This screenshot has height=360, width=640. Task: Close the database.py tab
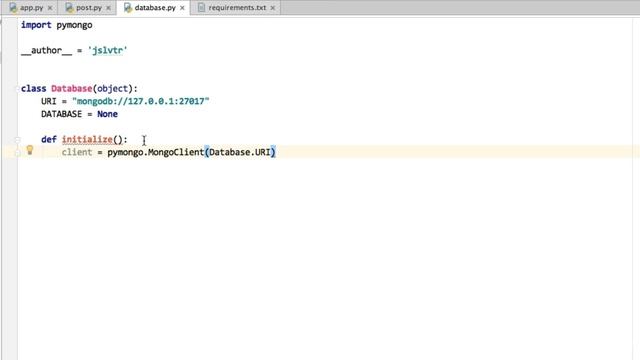[182, 8]
